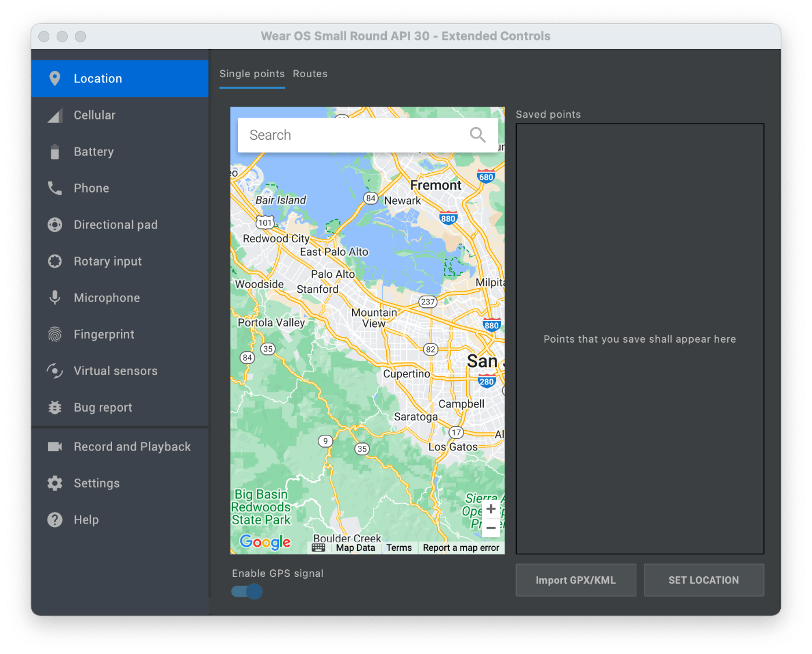Click the Mountain View label on map

374,318
